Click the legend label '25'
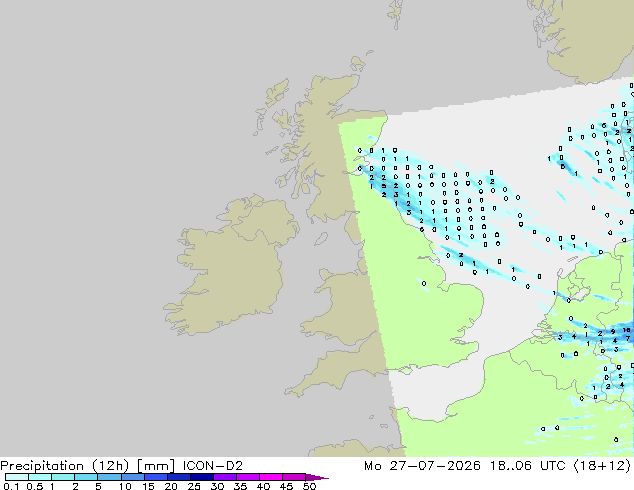The height and width of the screenshot is (490, 634). pyautogui.click(x=194, y=486)
